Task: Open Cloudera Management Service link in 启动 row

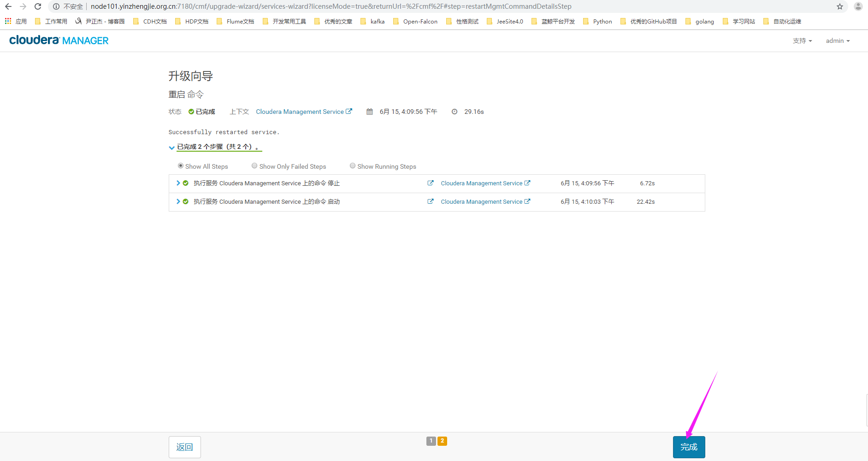Action: [485, 201]
